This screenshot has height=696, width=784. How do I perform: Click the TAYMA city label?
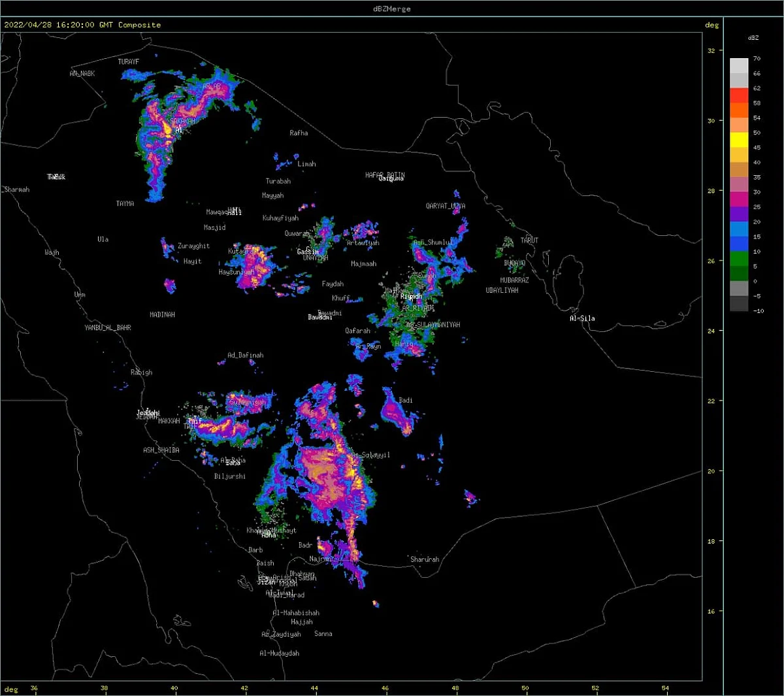click(125, 204)
